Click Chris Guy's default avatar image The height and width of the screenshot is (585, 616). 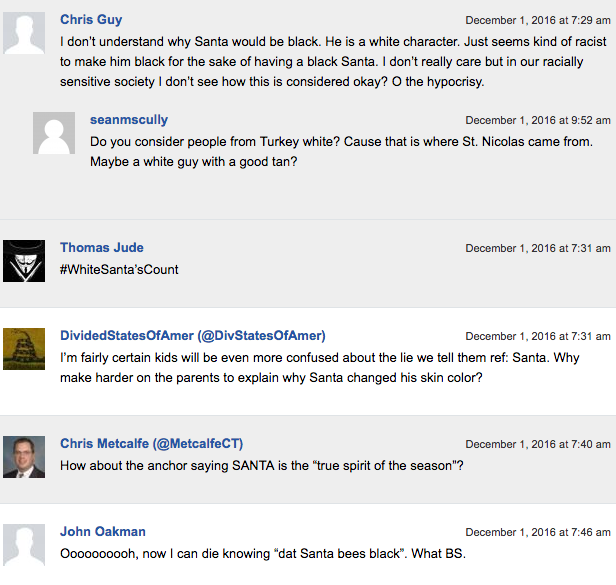24,34
